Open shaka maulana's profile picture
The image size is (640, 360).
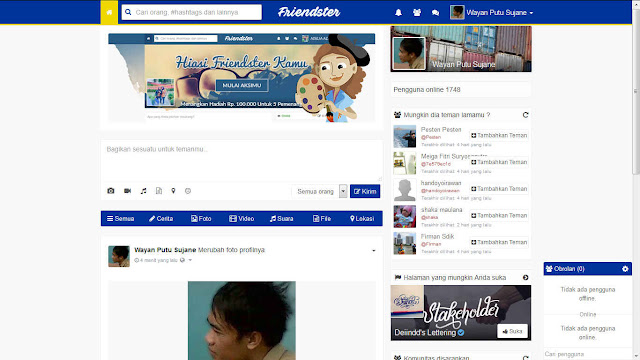pyautogui.click(x=404, y=216)
